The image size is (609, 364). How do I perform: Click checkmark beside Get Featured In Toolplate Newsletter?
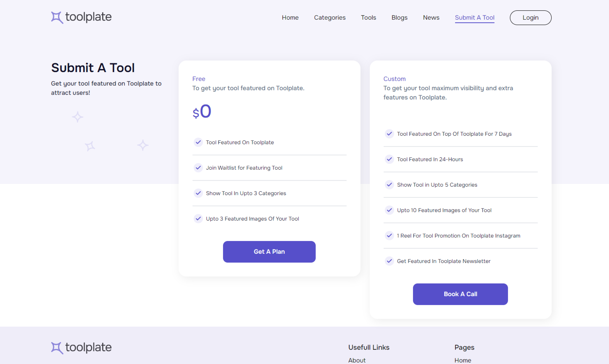click(389, 261)
